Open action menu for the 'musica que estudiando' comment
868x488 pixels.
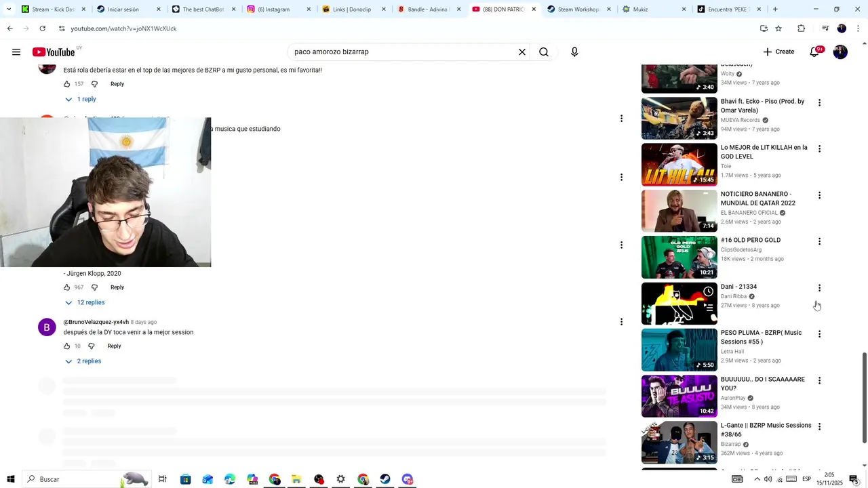tap(621, 119)
